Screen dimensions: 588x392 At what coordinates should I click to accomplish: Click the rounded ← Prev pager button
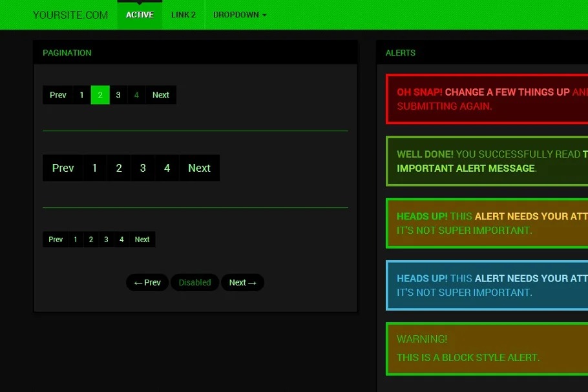[x=147, y=283]
